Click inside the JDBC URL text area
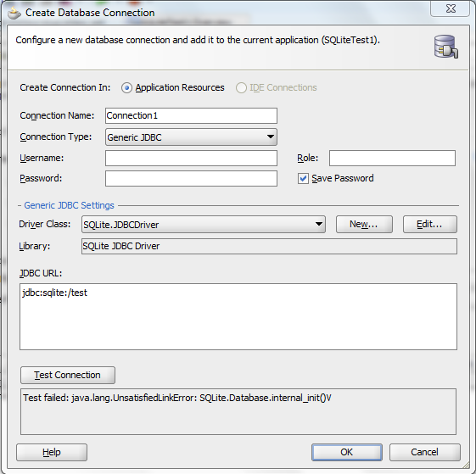Screen dimensions: 476x474 pos(238,316)
